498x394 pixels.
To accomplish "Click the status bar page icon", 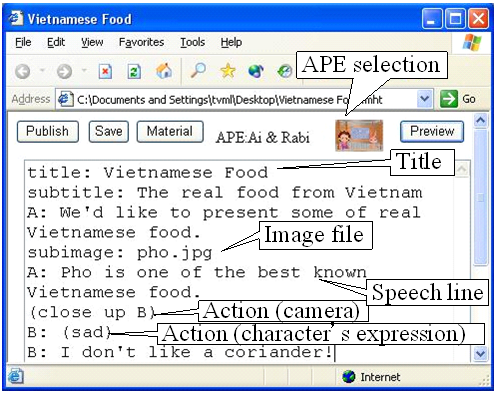I will 15,376.
